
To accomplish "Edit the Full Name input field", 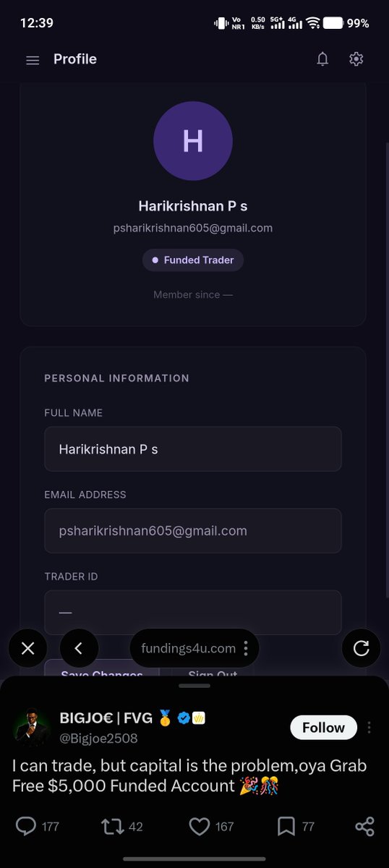I will 193,449.
